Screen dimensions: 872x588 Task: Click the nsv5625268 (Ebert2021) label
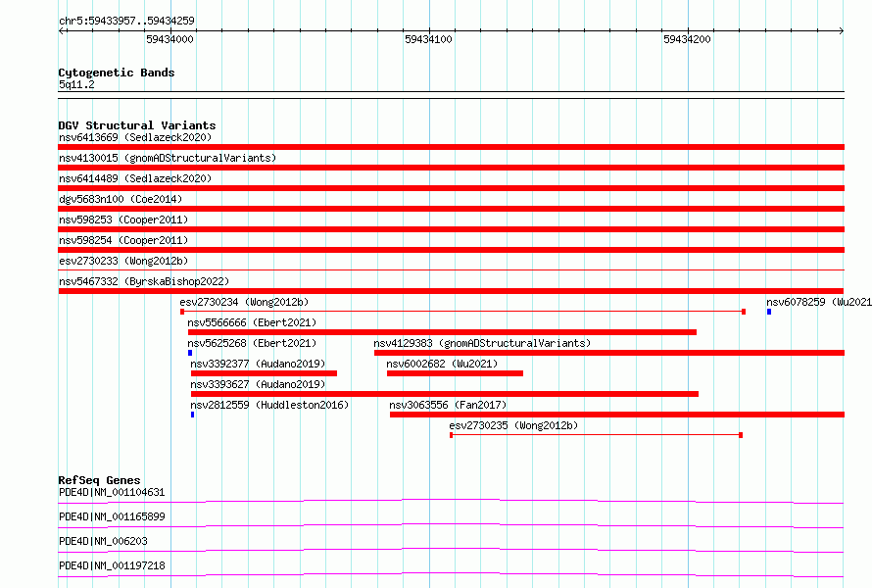click(252, 343)
